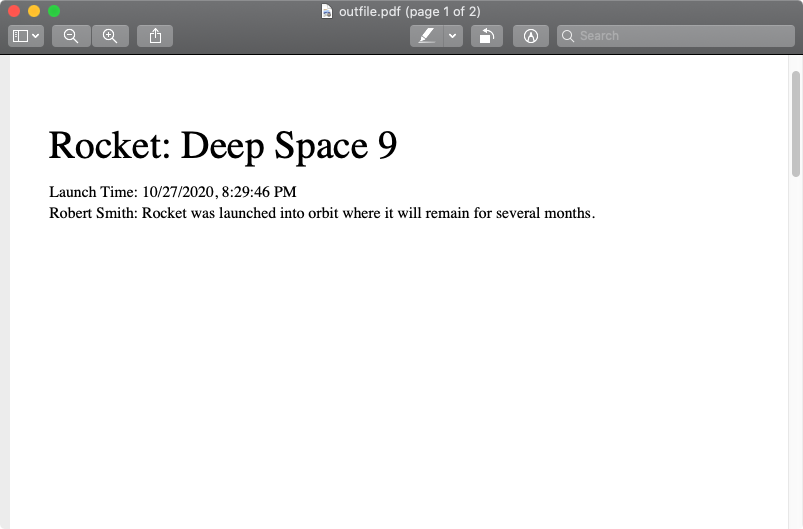The height and width of the screenshot is (529, 803).
Task: Select the highlight pen tool
Action: tap(426, 36)
